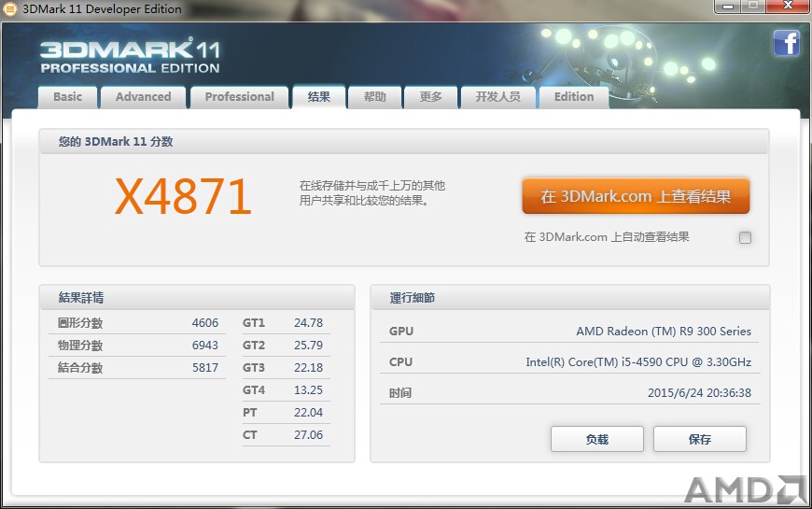Click the GT4 value 13.25
This screenshot has height=509, width=812.
[x=308, y=389]
